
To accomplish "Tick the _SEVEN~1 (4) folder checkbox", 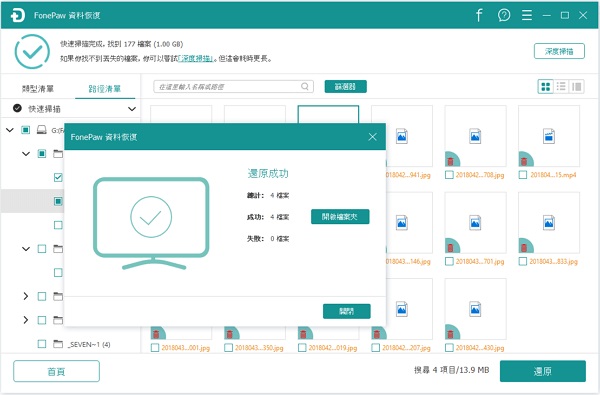I will pos(42,344).
